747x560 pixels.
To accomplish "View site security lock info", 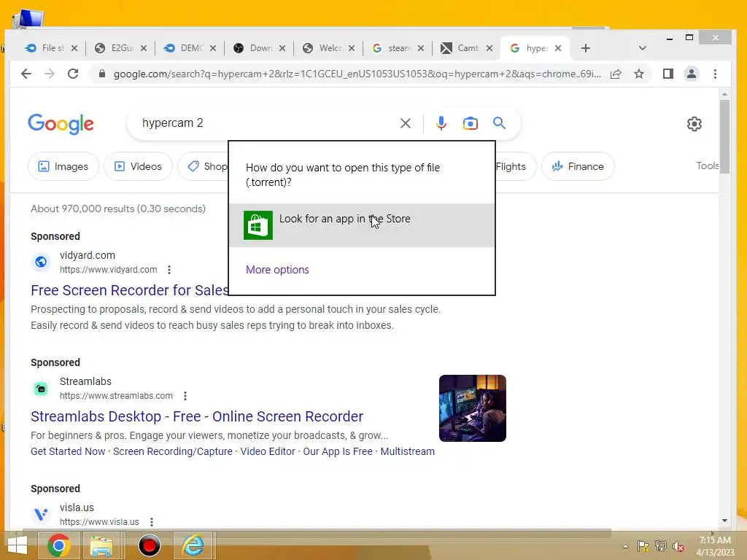I will click(x=101, y=74).
